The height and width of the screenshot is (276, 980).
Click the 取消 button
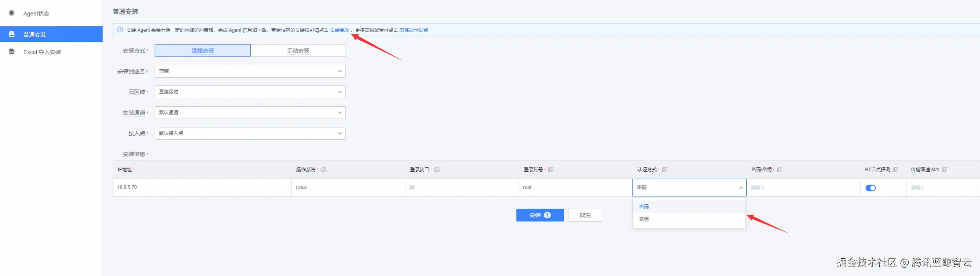[585, 215]
